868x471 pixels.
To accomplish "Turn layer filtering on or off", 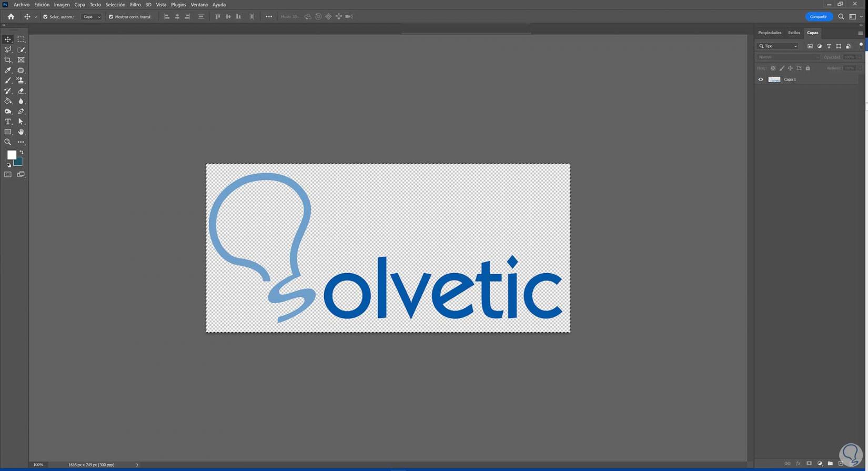I will pyautogui.click(x=861, y=45).
